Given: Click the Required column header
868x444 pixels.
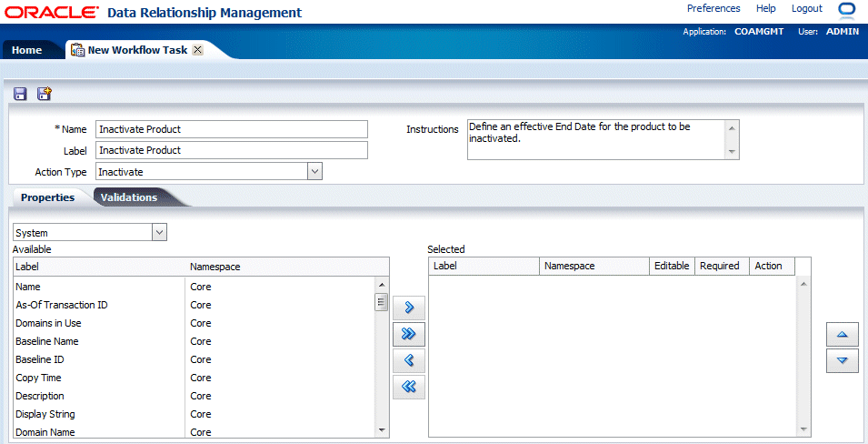Looking at the screenshot, I should tap(722, 266).
